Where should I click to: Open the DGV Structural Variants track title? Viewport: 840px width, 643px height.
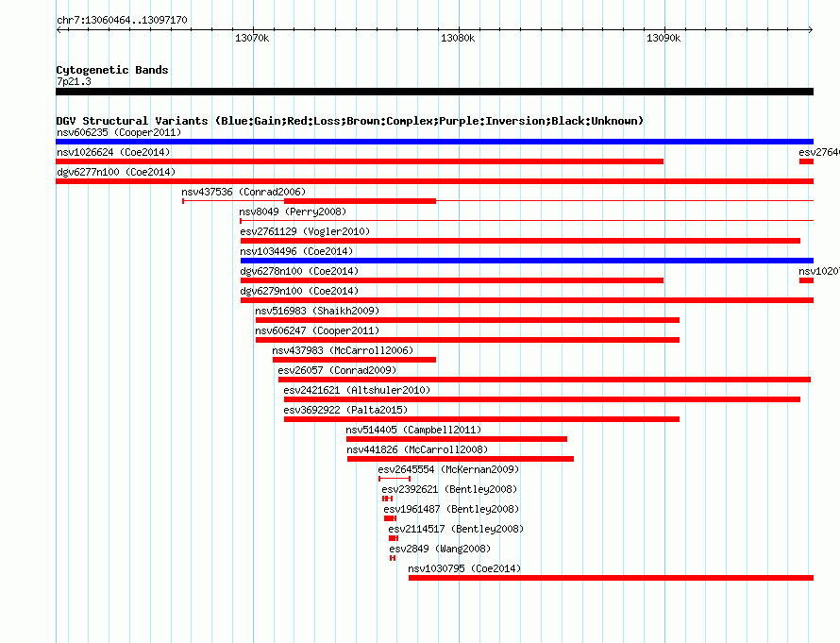point(350,121)
